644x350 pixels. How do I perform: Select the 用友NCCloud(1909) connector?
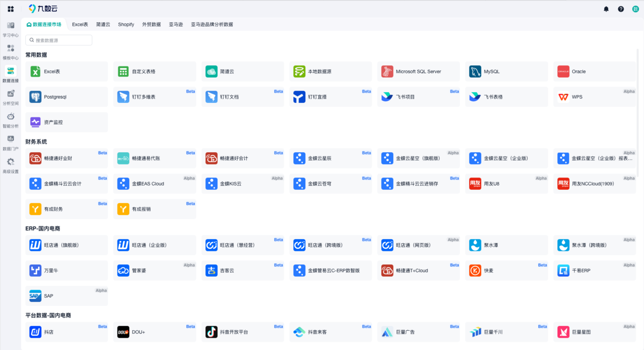pyautogui.click(x=595, y=184)
